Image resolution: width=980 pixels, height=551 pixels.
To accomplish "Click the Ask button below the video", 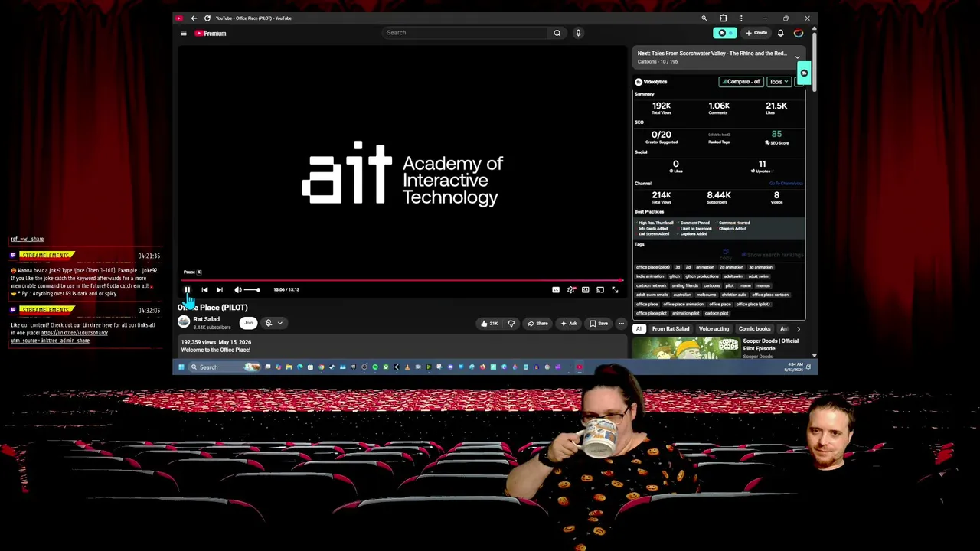I will 569,324.
